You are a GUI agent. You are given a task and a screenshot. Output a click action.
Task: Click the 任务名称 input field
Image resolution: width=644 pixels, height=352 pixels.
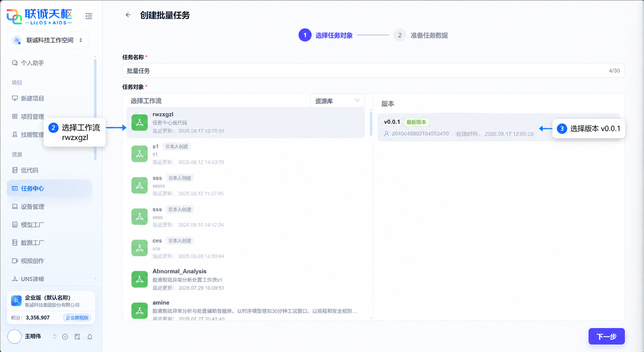pyautogui.click(x=373, y=71)
